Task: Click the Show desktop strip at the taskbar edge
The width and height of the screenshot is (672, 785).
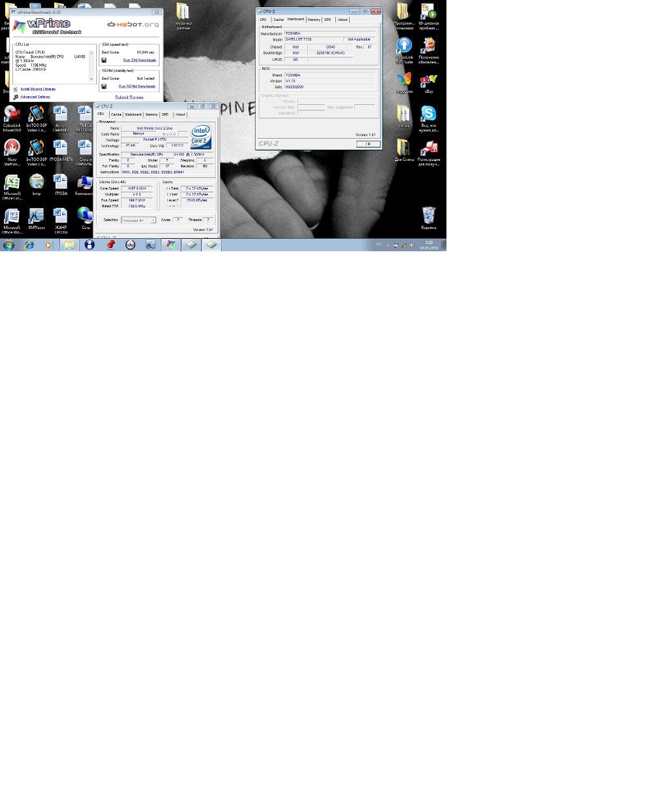Action: point(445,245)
